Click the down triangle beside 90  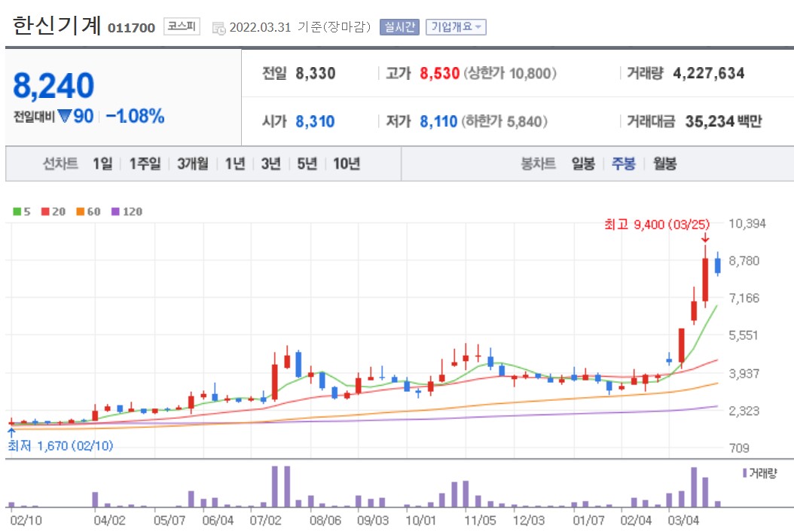[64, 116]
